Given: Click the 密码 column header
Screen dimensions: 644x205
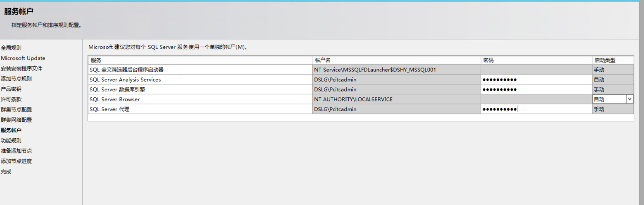Looking at the screenshot, I should click(x=536, y=60).
